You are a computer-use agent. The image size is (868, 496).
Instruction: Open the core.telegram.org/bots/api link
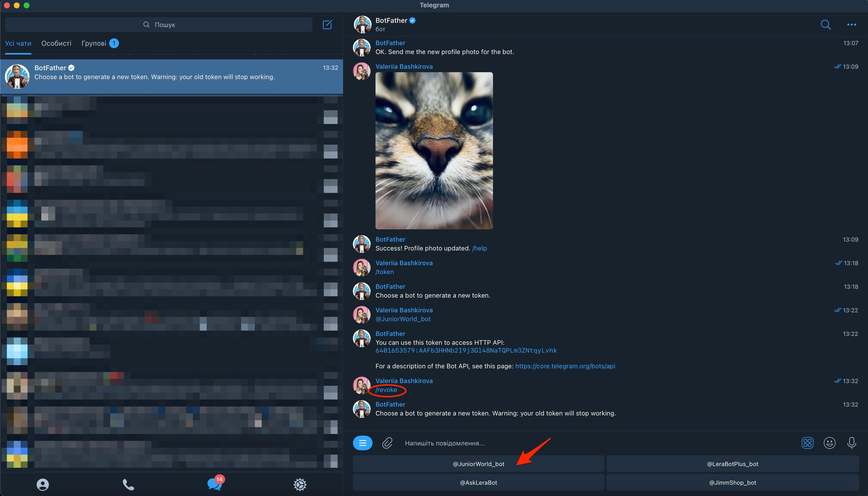pos(565,366)
